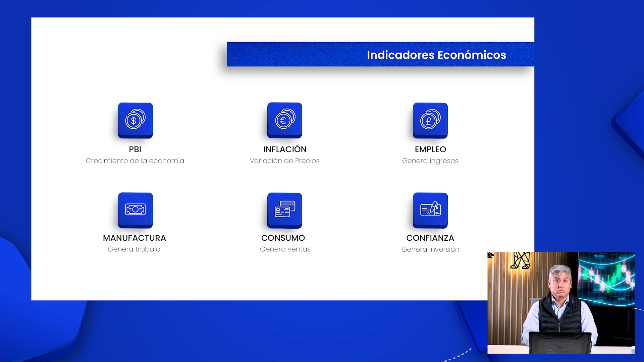Screen dimensions: 644x362
Task: Select the PBI heading text
Action: coord(135,149)
